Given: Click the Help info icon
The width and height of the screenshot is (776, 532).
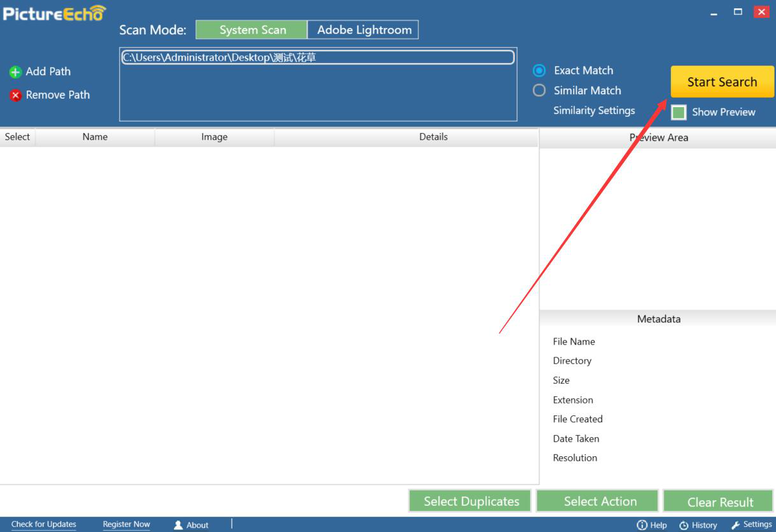Looking at the screenshot, I should 642,525.
